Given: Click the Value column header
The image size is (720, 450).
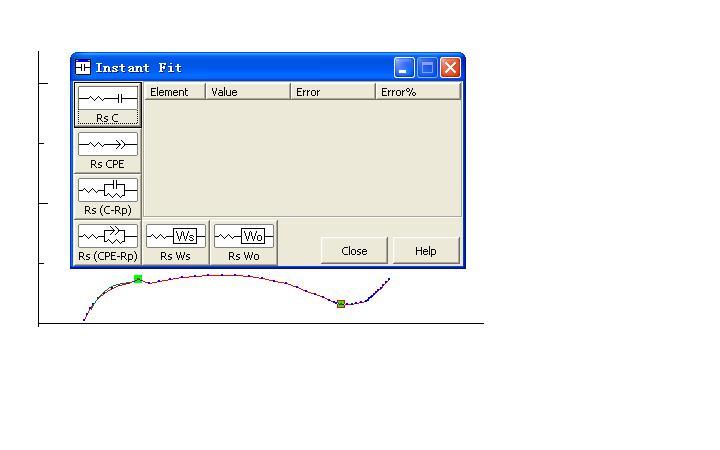Looking at the screenshot, I should pos(248,92).
